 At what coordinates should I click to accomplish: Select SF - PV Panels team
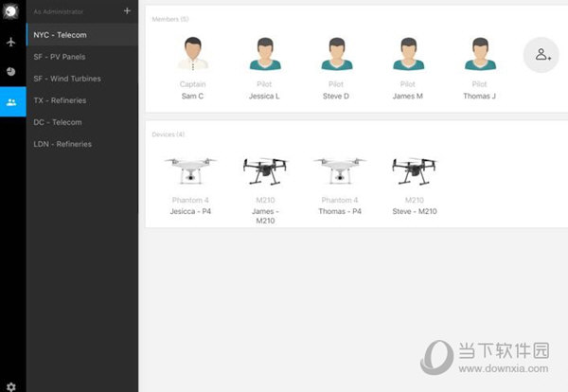(x=82, y=57)
